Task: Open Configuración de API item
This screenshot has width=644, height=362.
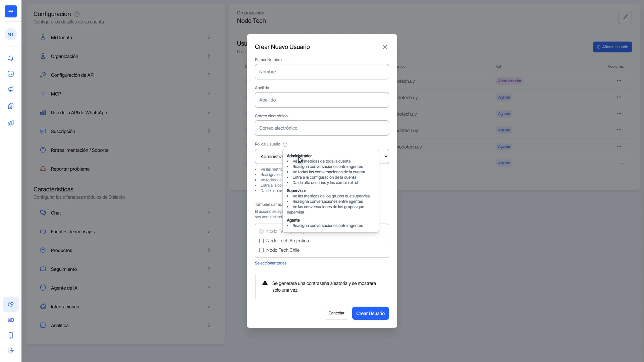Action: click(x=125, y=75)
